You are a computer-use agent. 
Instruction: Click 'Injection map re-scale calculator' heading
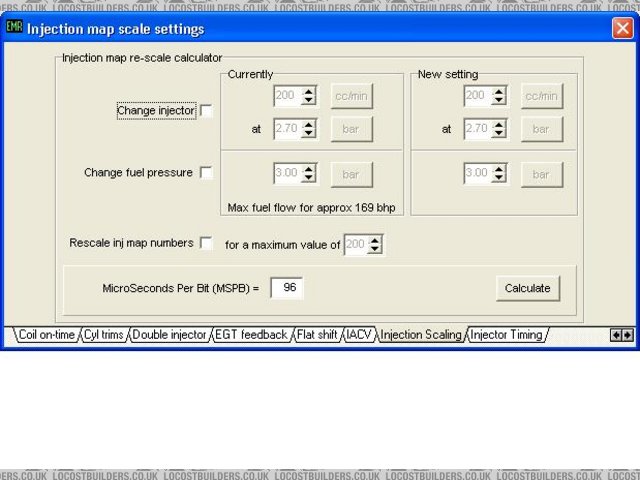(x=142, y=58)
